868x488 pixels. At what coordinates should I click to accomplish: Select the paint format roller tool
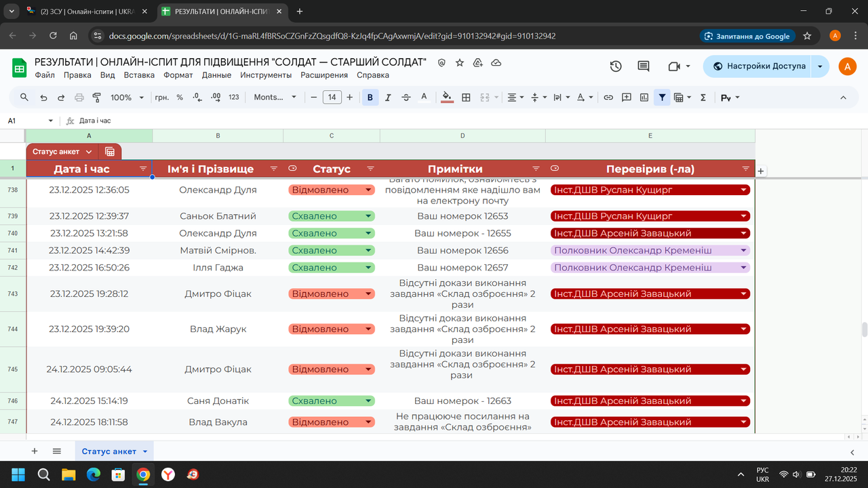tap(96, 98)
